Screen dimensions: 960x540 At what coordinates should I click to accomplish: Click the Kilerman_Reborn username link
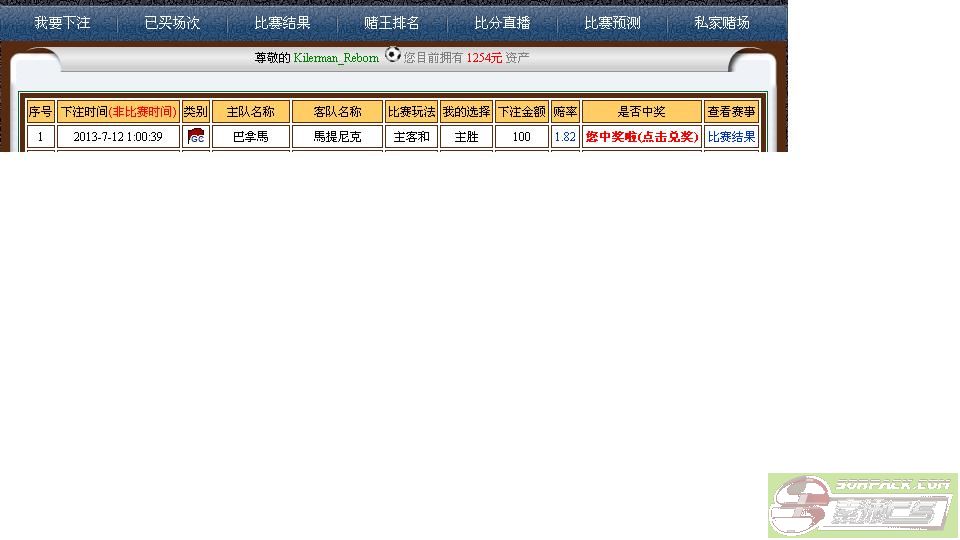click(336, 58)
